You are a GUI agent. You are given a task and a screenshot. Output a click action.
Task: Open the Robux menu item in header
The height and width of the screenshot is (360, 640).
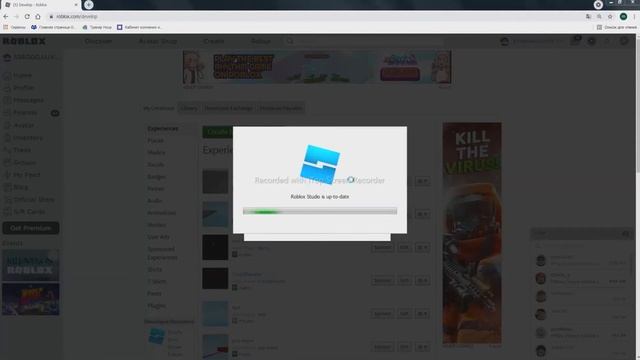pos(260,41)
